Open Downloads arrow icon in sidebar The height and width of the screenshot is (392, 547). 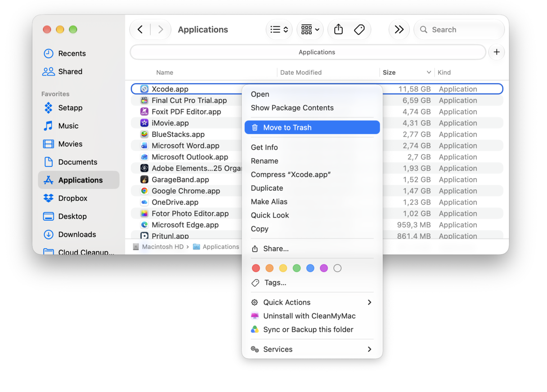pyautogui.click(x=49, y=234)
